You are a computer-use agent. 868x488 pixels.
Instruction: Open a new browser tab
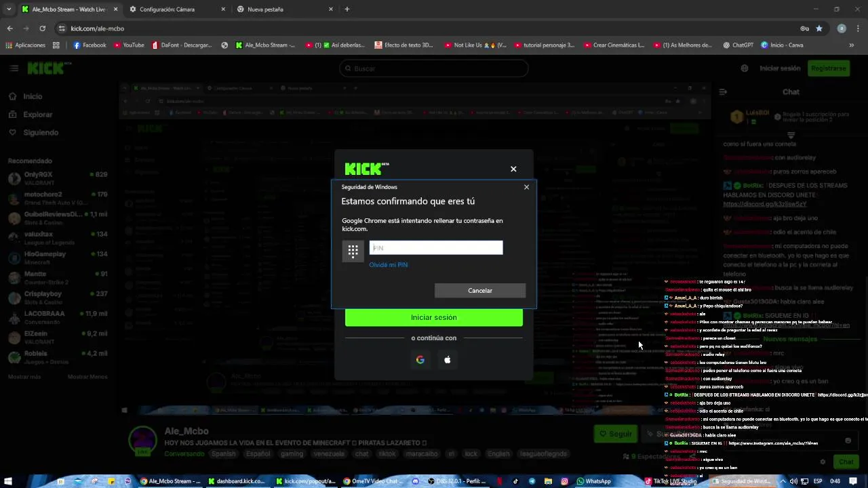(347, 9)
